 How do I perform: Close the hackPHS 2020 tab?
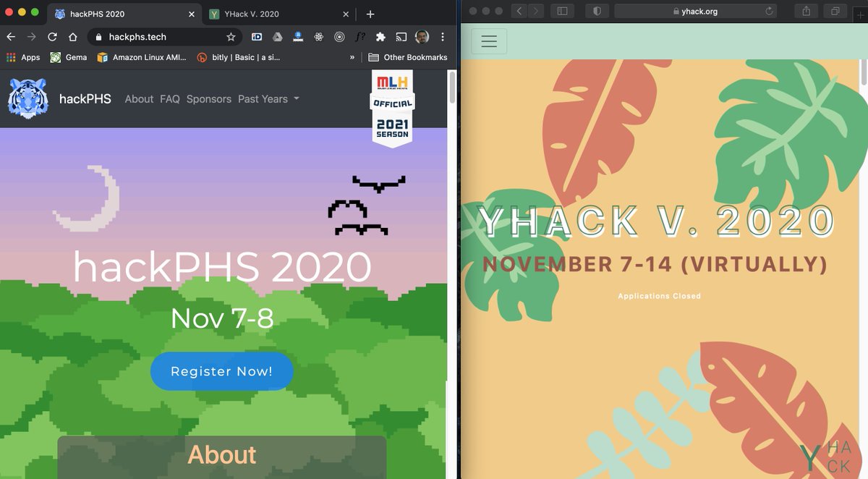191,14
